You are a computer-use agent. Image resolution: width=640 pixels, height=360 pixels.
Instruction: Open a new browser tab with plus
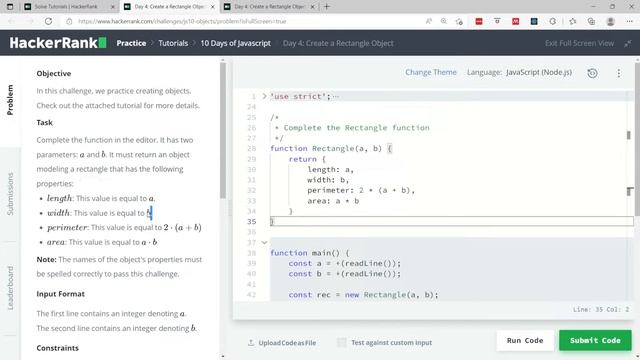(x=327, y=7)
